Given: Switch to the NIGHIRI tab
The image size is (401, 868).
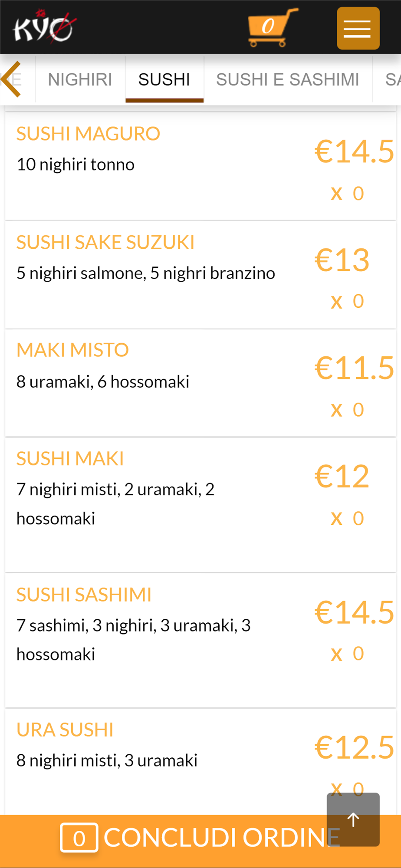Looking at the screenshot, I should tap(80, 80).
